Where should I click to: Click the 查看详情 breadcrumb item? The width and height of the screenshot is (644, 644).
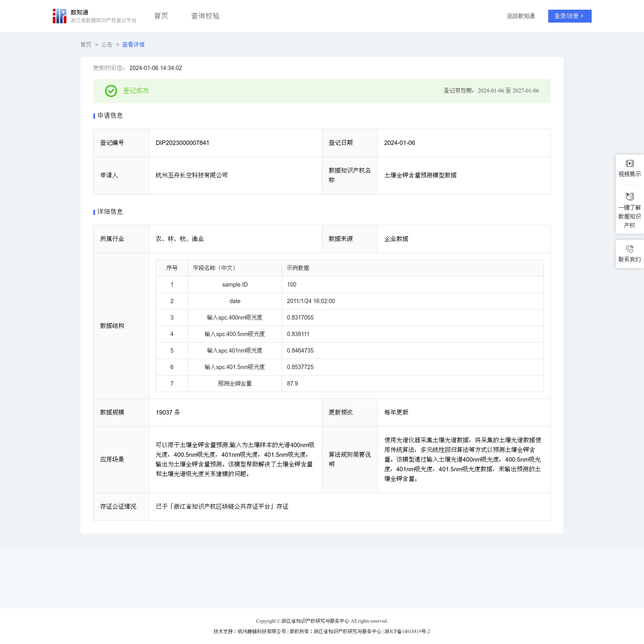click(x=133, y=45)
